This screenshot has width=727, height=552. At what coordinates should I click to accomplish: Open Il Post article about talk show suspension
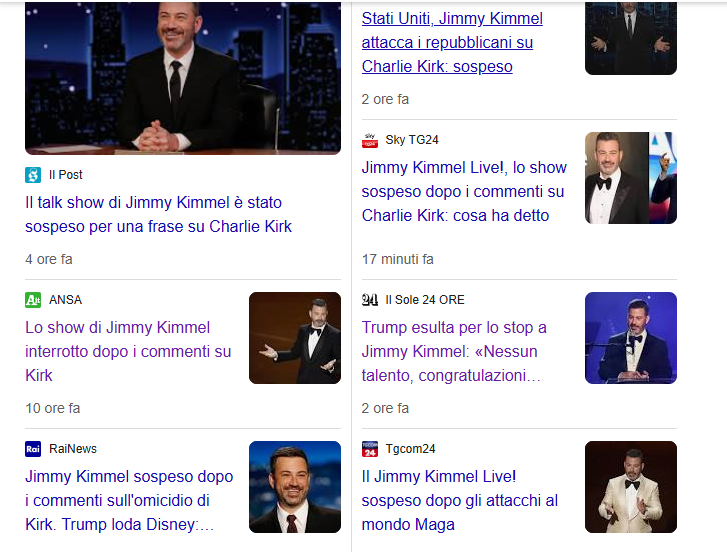pyautogui.click(x=158, y=214)
